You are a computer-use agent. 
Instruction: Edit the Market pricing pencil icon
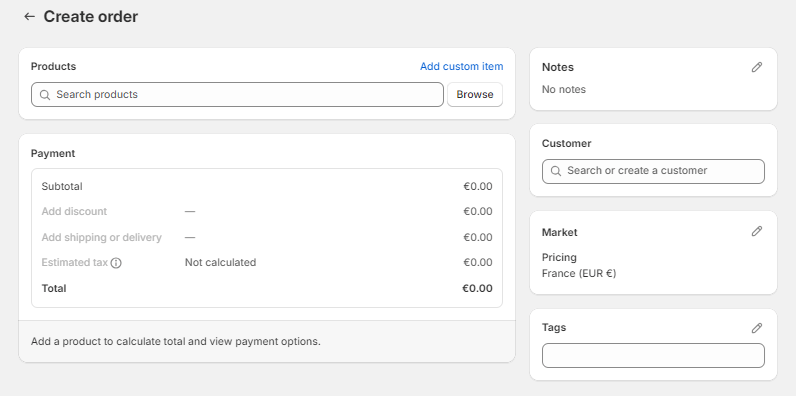coord(757,231)
